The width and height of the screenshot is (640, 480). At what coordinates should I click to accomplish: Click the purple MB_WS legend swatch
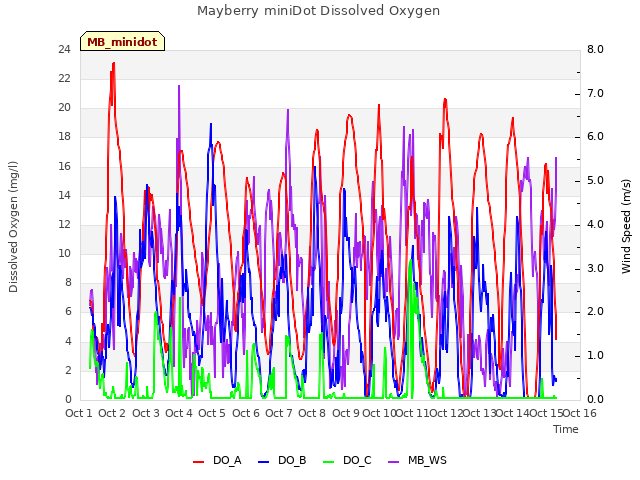(x=393, y=462)
